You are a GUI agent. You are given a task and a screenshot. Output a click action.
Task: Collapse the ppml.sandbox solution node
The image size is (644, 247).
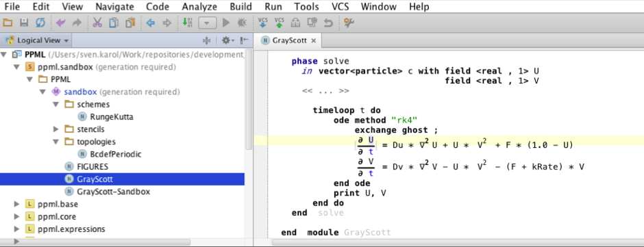tap(17, 66)
